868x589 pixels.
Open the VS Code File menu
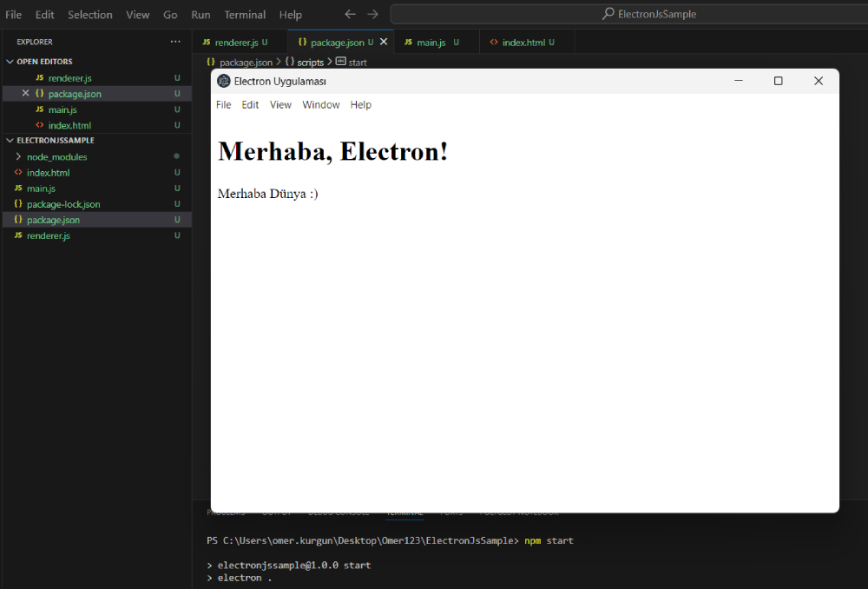(13, 15)
